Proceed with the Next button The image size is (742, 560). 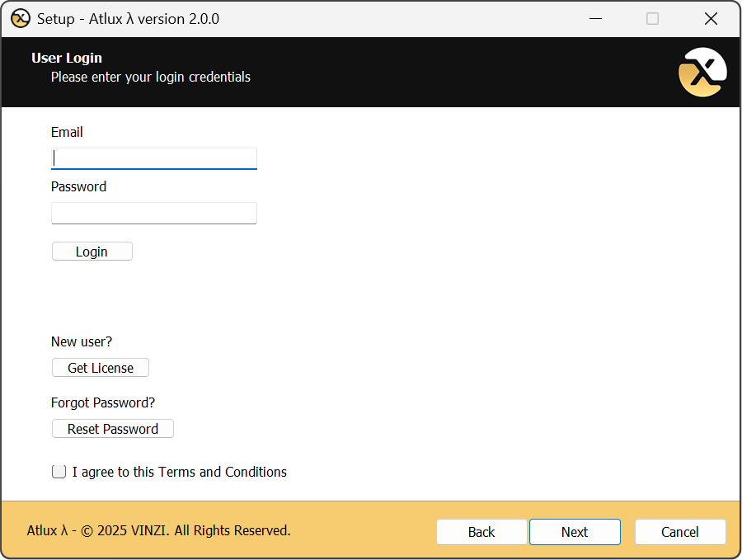575,532
